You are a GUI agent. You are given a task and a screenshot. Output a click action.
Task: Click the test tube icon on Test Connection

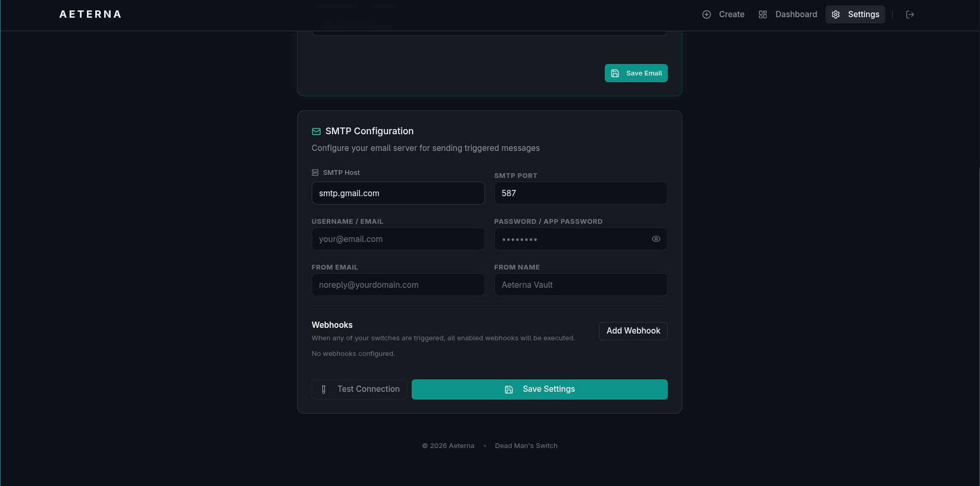point(324,389)
